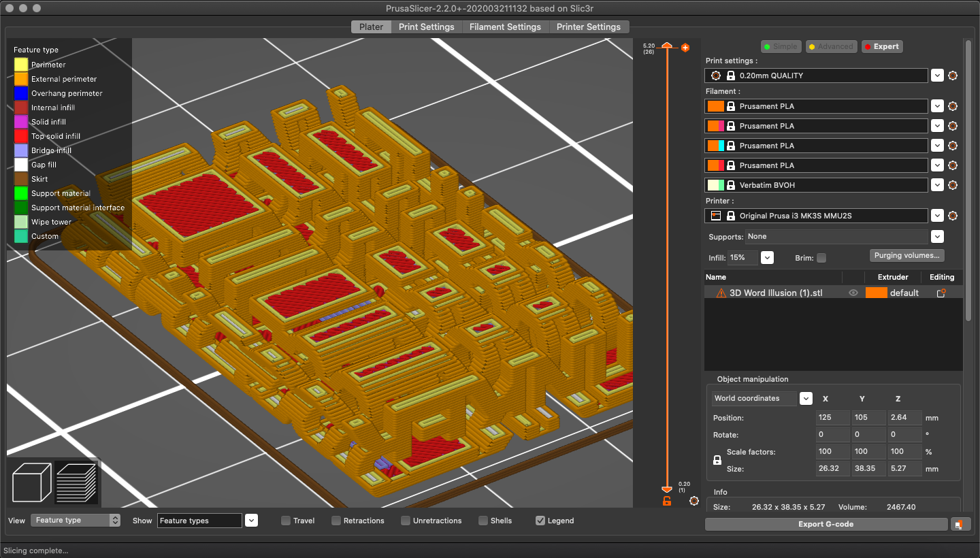Toggle the layer slider lock icon
The width and height of the screenshot is (980, 558).
click(x=667, y=502)
